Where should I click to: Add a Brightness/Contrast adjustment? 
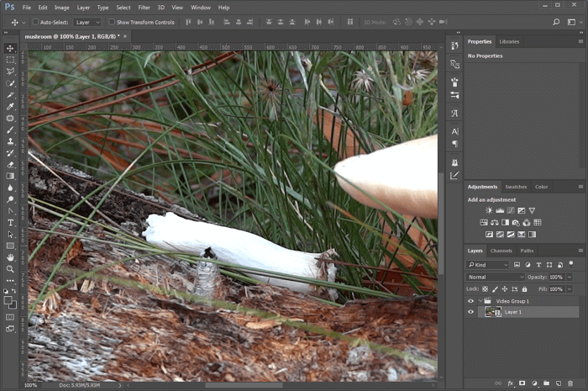click(486, 210)
